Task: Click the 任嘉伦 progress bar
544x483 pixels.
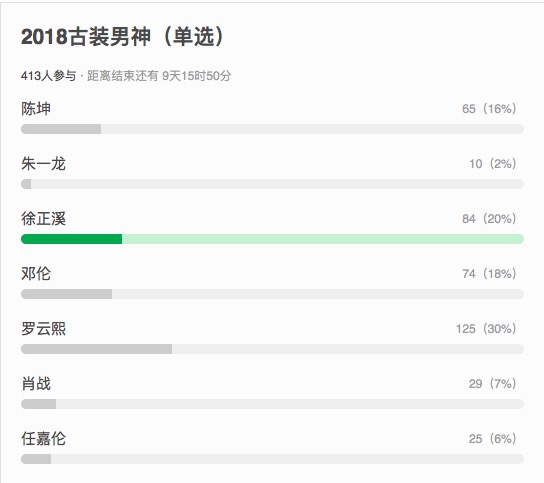Action: pyautogui.click(x=272, y=459)
